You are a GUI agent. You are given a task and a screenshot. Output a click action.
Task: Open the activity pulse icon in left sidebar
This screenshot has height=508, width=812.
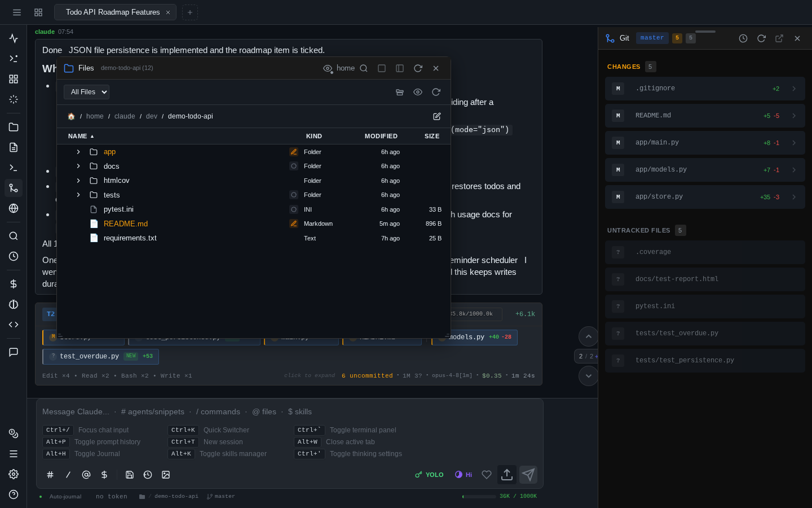[14, 38]
